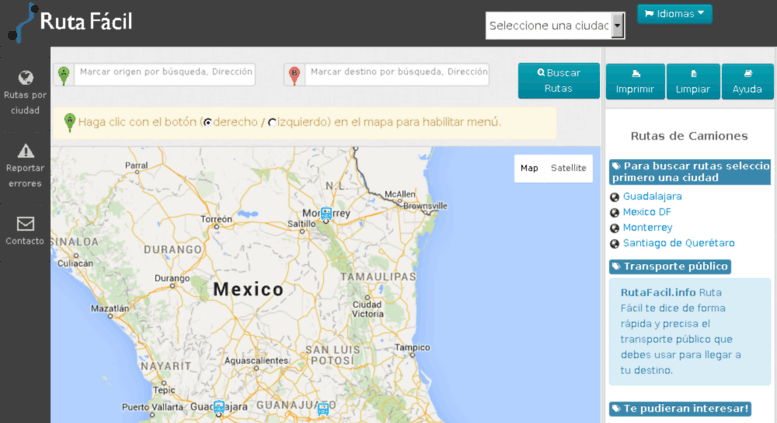Focus the Marcar destino input field
Screen dimensions: 777x423
point(397,74)
